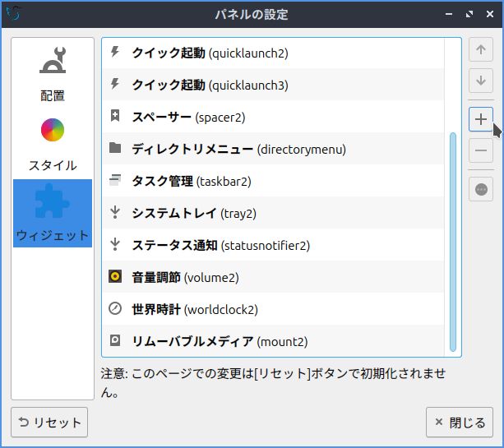Click the lightning icon beside quicklaunch3
Screen dimensions: 504x448
click(x=115, y=84)
